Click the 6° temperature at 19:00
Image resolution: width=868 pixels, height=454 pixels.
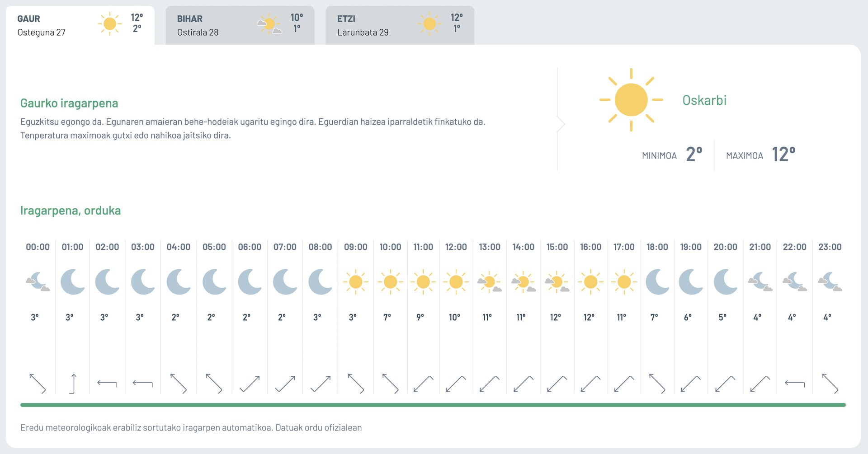[x=688, y=318]
